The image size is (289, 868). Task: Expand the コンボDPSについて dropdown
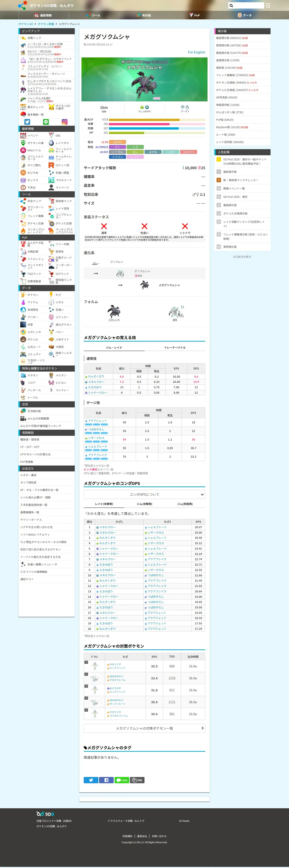[x=144, y=495]
